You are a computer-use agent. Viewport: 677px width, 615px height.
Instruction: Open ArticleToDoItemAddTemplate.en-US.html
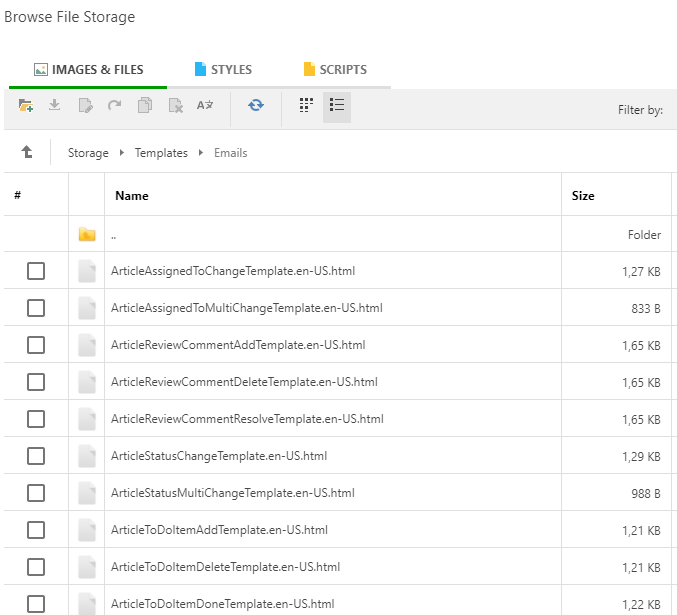point(219,530)
